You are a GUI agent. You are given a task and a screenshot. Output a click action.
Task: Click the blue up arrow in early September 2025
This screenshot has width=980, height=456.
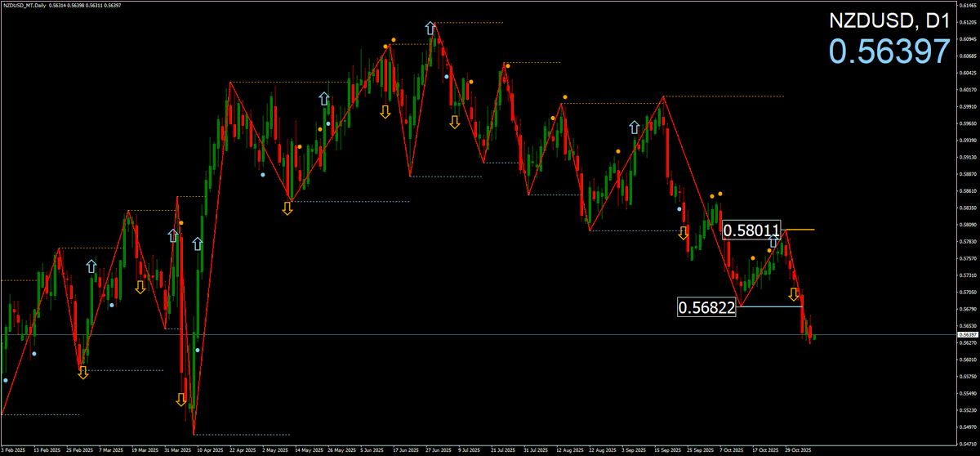634,127
